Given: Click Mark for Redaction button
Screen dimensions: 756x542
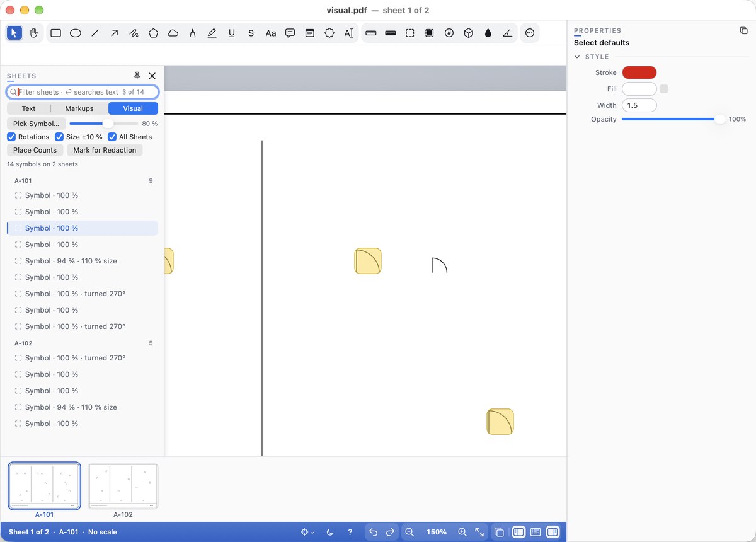Looking at the screenshot, I should [x=105, y=150].
